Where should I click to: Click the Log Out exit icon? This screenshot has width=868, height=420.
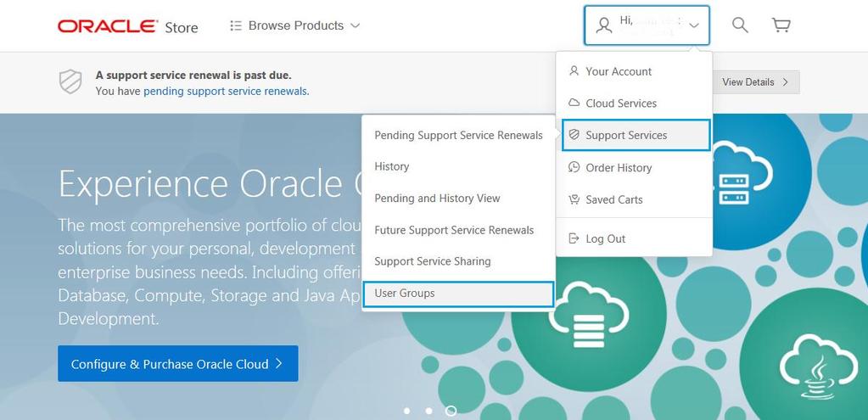coord(574,238)
